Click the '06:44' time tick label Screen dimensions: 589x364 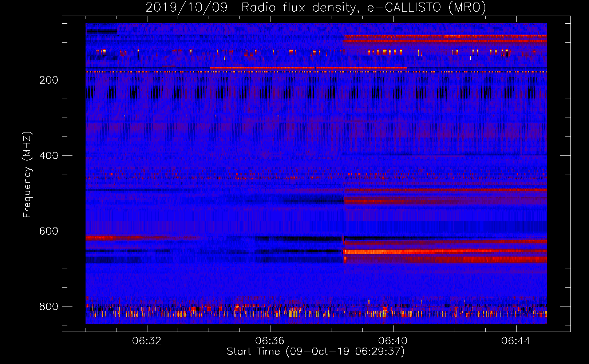516,341
